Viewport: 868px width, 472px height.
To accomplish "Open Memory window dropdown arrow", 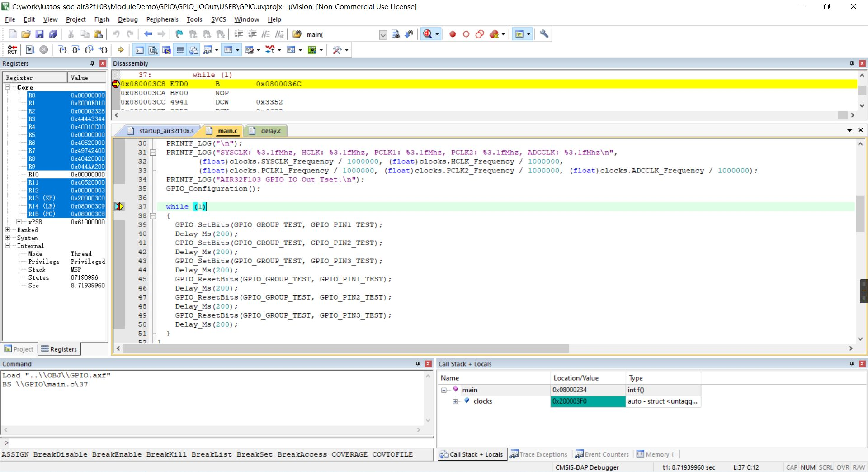I will (x=237, y=50).
